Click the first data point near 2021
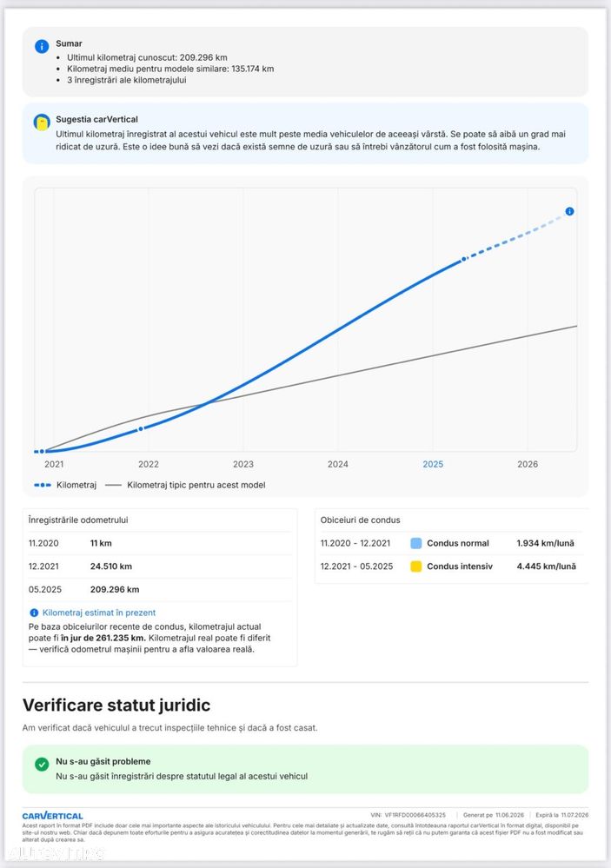Screen dimensions: 611x868 click(42, 452)
